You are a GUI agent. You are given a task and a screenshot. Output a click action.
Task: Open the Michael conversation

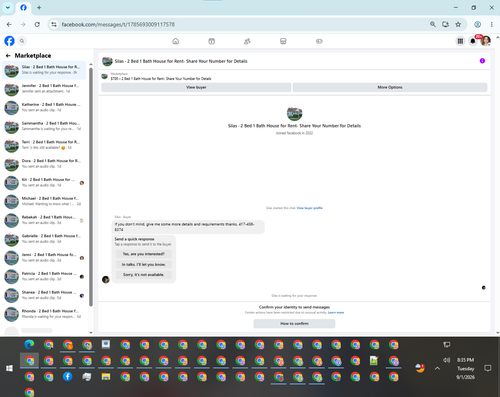tap(44, 201)
